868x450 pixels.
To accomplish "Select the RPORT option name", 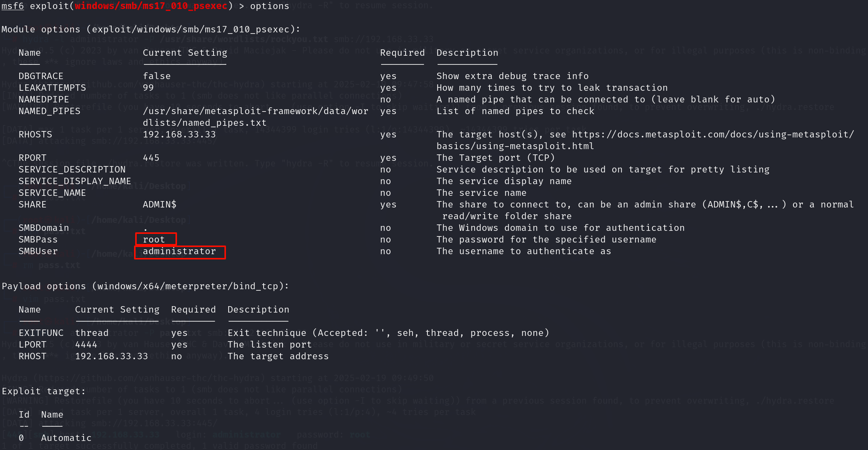I will coord(32,158).
